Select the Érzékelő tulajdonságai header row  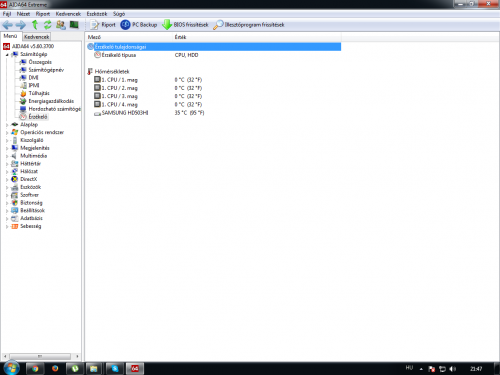214,47
